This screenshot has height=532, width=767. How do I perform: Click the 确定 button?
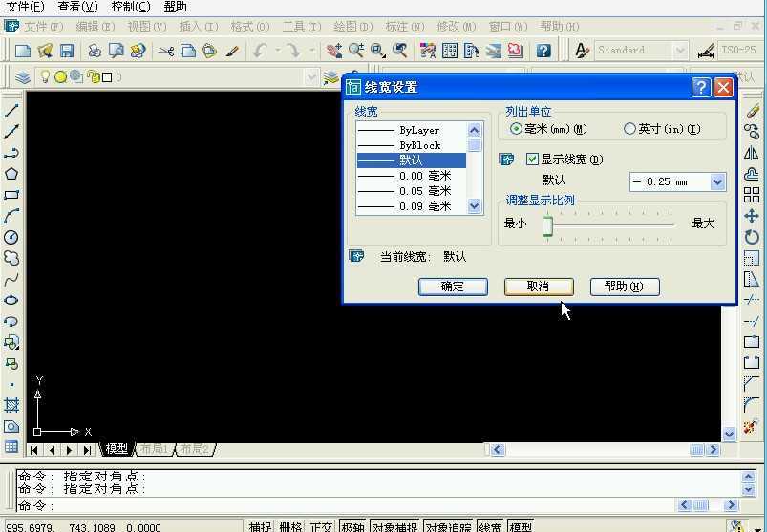453,287
